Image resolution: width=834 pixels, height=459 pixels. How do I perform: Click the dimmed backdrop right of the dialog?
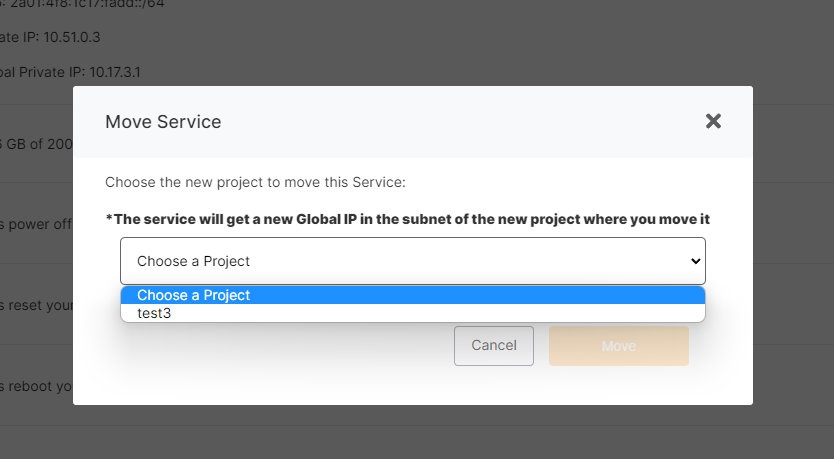(x=793, y=250)
